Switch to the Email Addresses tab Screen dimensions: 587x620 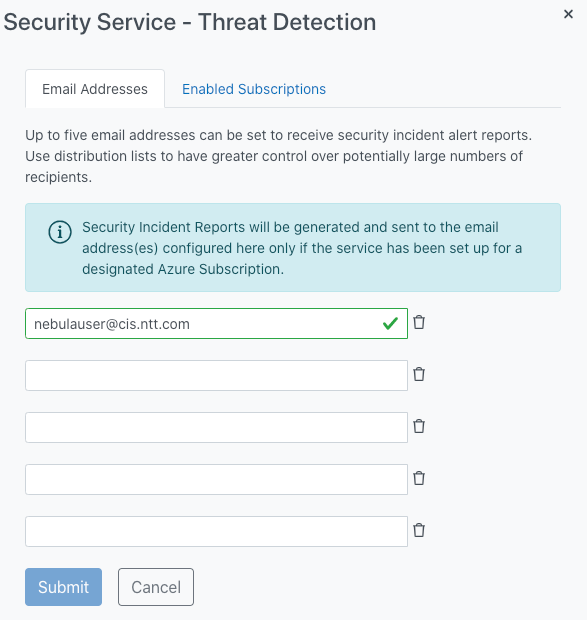(95, 89)
